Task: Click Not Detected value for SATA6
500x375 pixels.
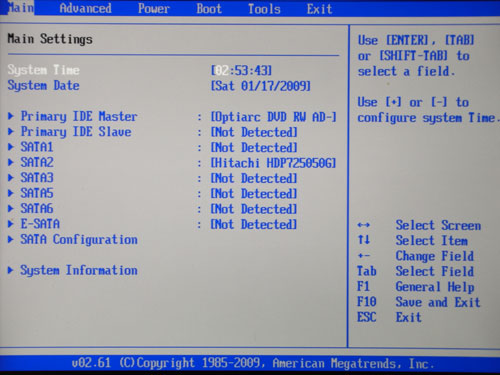Action: pyautogui.click(x=254, y=209)
